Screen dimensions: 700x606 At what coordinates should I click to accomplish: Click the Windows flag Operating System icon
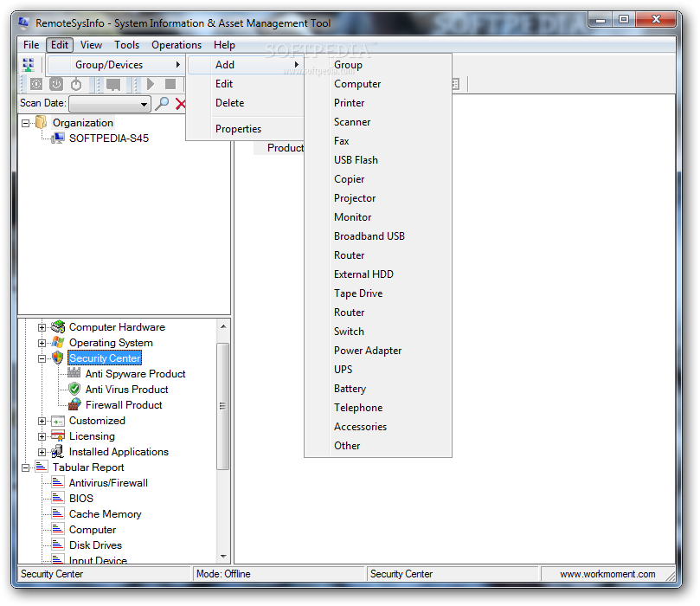58,343
